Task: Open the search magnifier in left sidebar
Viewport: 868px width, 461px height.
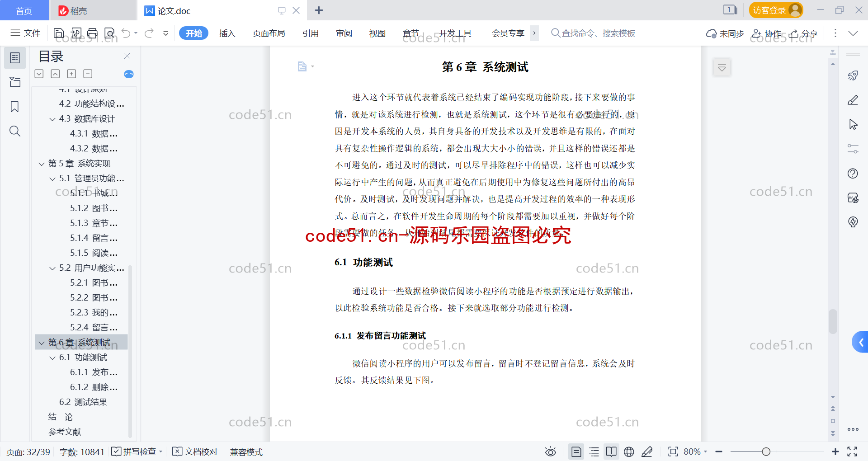Action: (15, 131)
